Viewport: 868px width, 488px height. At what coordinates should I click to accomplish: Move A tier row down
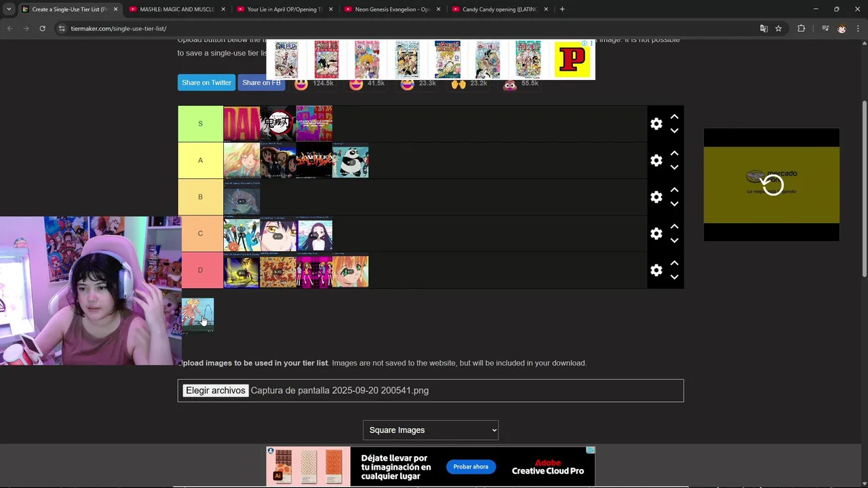click(x=674, y=167)
